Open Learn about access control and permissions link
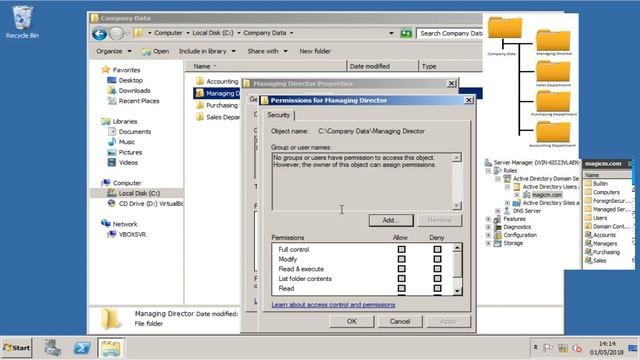 click(333, 305)
